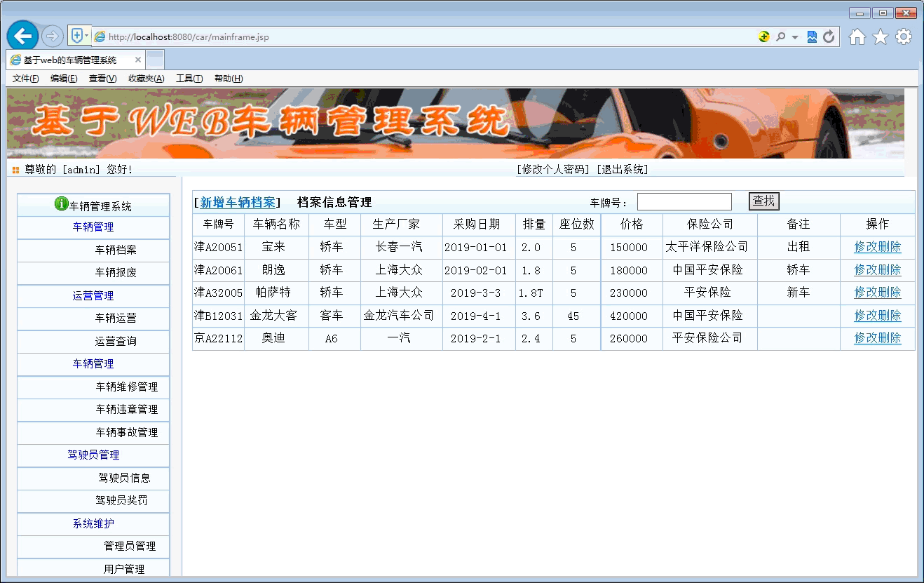
Task: Open the 查看(V) menu
Action: tap(102, 79)
